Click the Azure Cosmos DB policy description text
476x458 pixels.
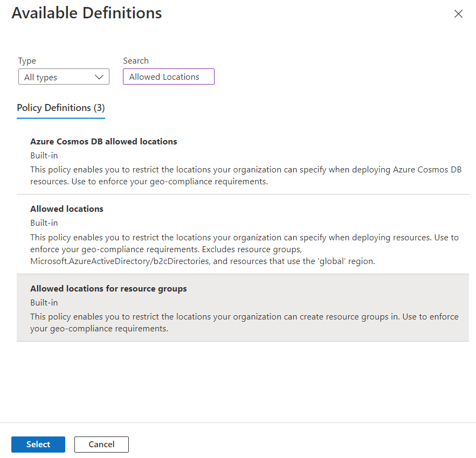pos(245,176)
